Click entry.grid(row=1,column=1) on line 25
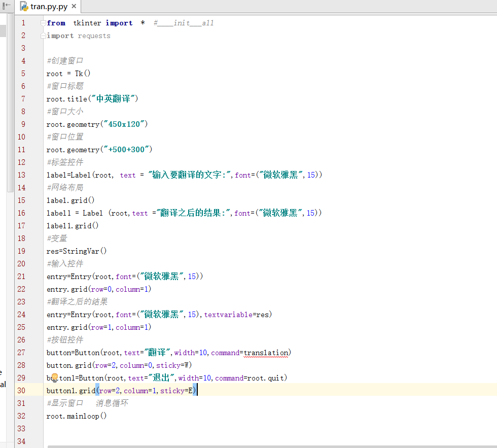This screenshot has width=497, height=448. 98,327
